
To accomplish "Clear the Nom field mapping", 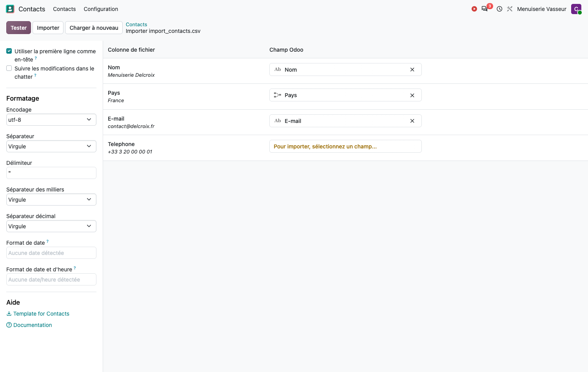I will pyautogui.click(x=412, y=70).
